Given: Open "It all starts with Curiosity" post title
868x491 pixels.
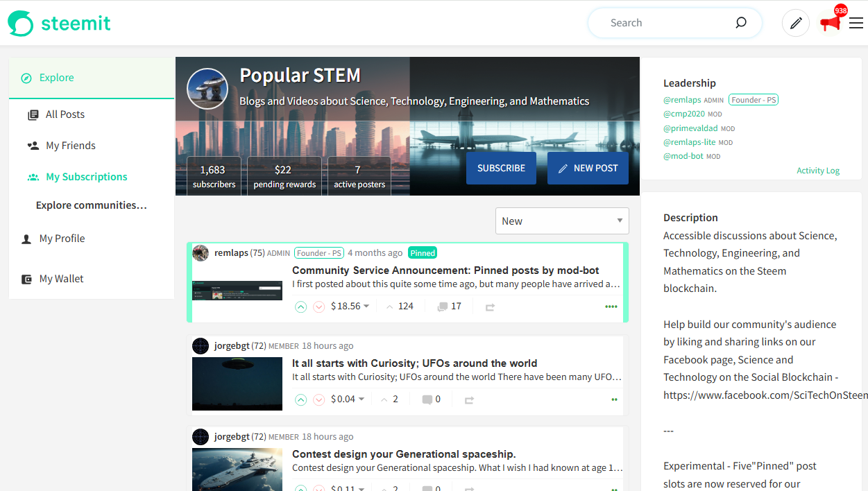Looking at the screenshot, I should point(414,363).
